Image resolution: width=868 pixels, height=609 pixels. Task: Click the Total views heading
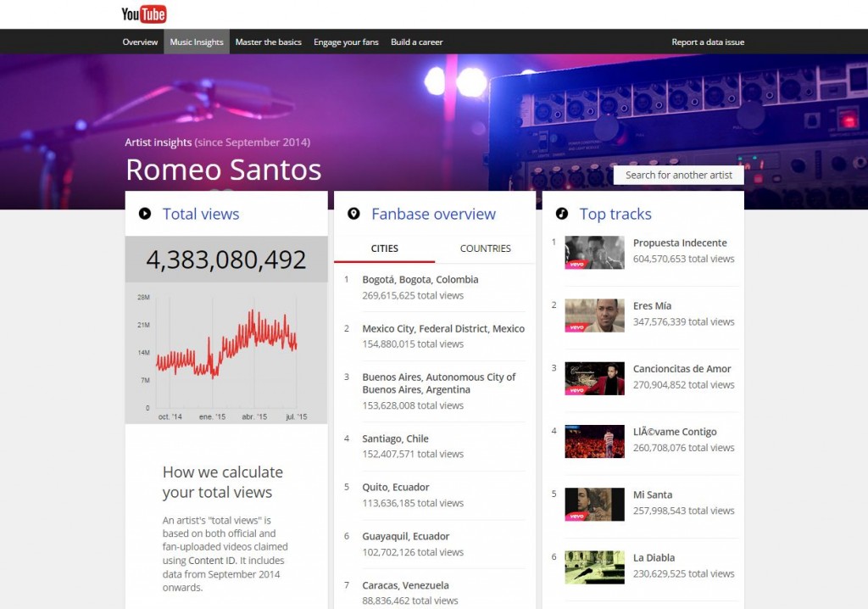(x=201, y=214)
